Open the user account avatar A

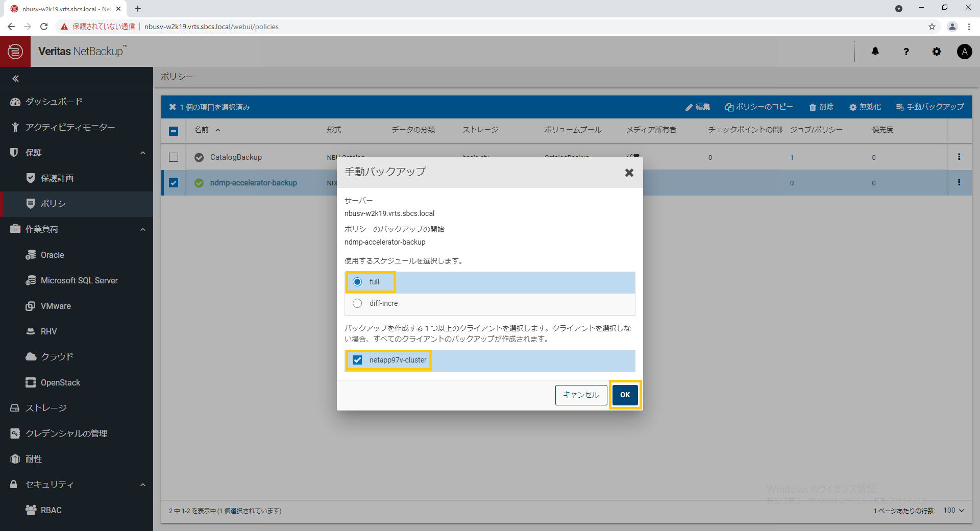point(964,52)
